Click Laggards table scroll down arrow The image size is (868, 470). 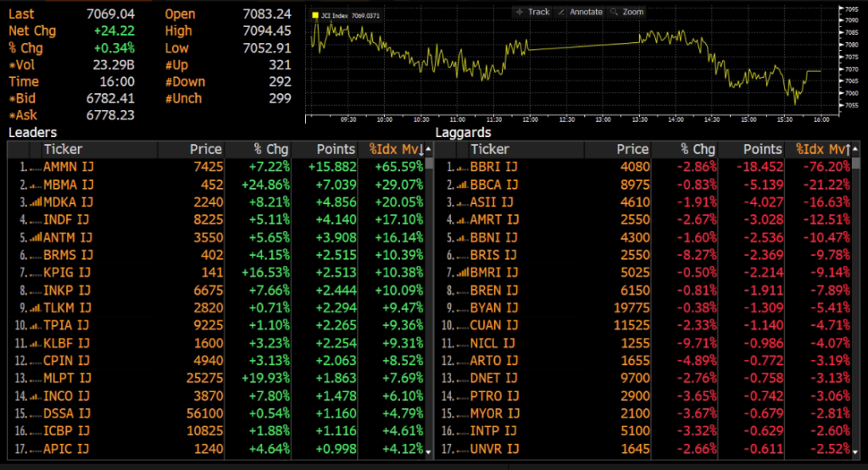coord(856,451)
